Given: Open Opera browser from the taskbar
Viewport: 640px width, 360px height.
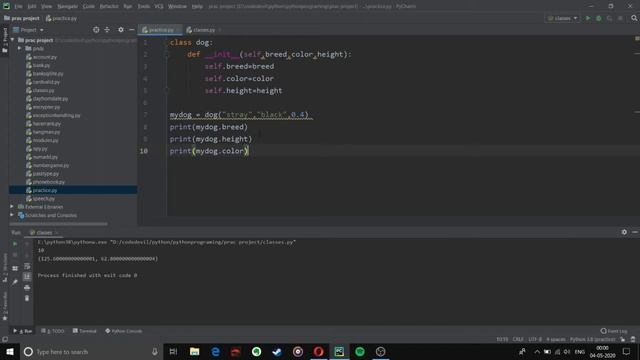Looking at the screenshot, I should [x=318, y=351].
